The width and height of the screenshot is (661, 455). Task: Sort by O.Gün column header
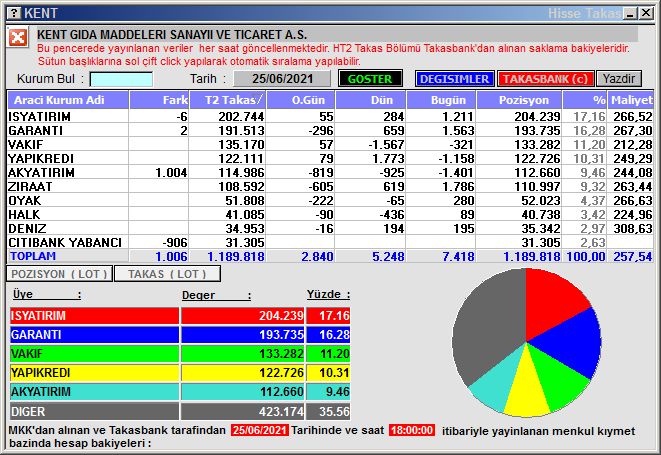tap(301, 100)
